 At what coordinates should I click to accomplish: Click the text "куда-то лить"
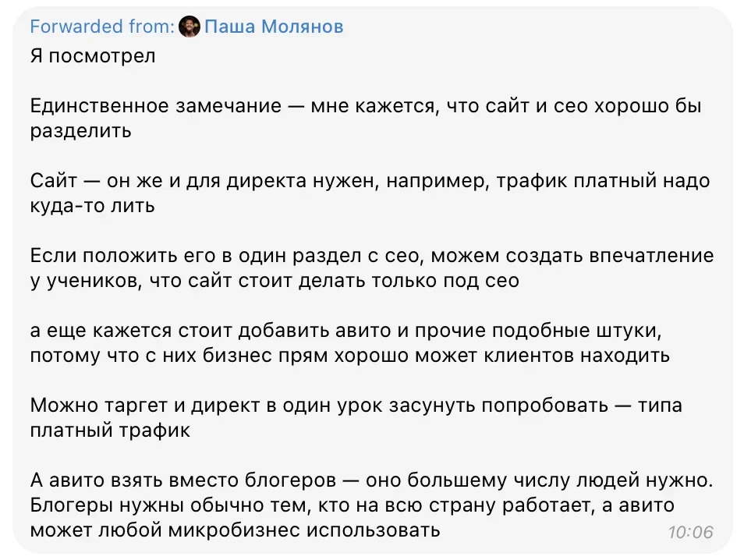click(92, 206)
